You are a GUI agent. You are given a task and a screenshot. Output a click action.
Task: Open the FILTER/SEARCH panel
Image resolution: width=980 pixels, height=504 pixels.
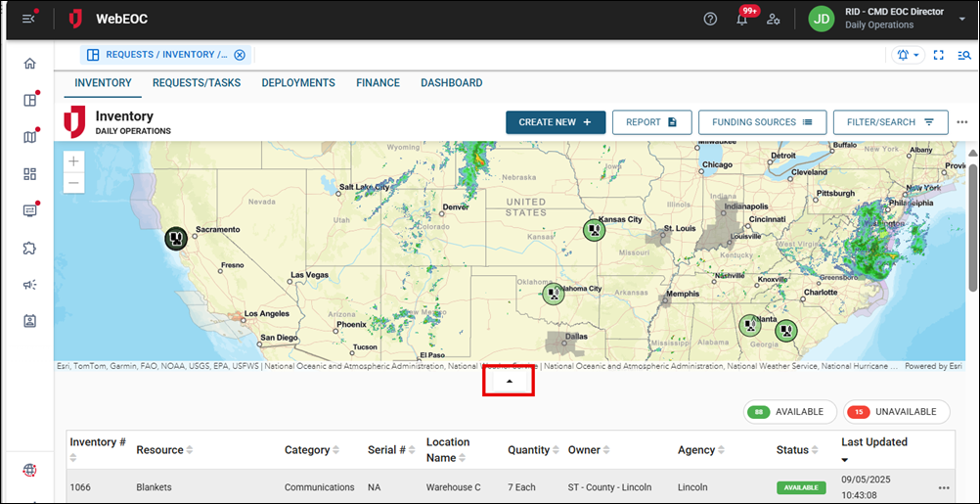(x=891, y=122)
